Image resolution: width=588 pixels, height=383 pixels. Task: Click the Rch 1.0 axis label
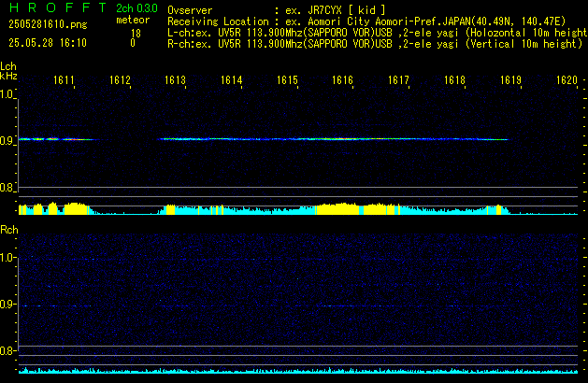(7, 258)
